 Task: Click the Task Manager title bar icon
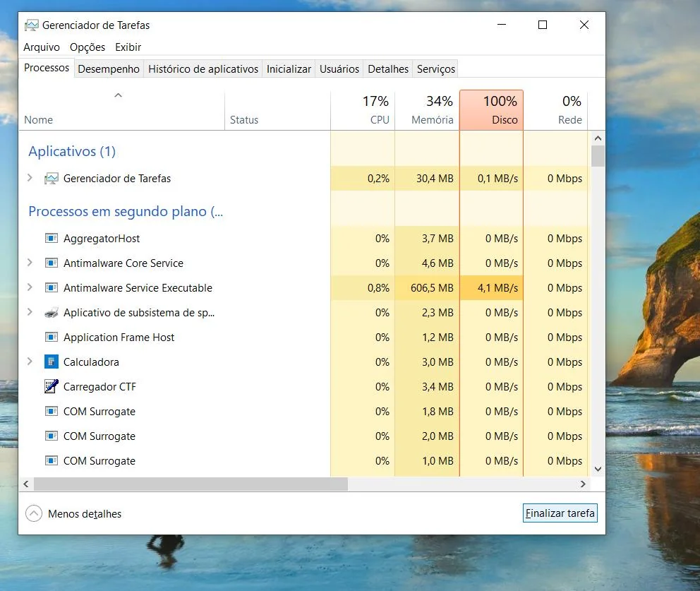click(31, 25)
